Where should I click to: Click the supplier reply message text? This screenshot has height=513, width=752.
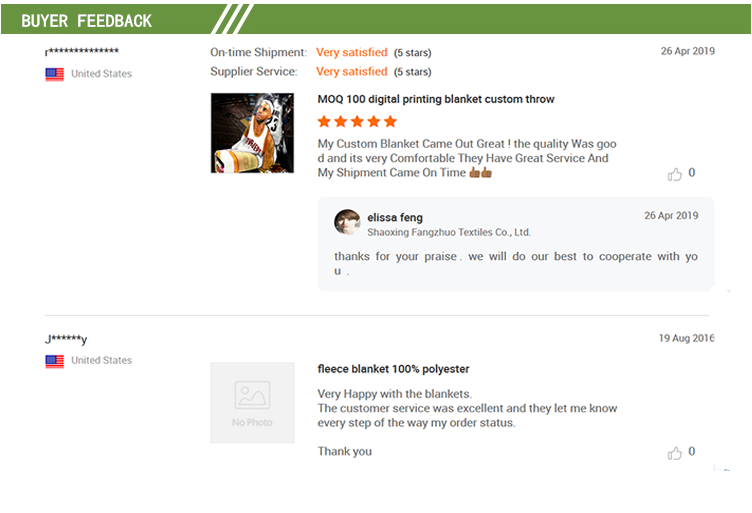point(516,263)
